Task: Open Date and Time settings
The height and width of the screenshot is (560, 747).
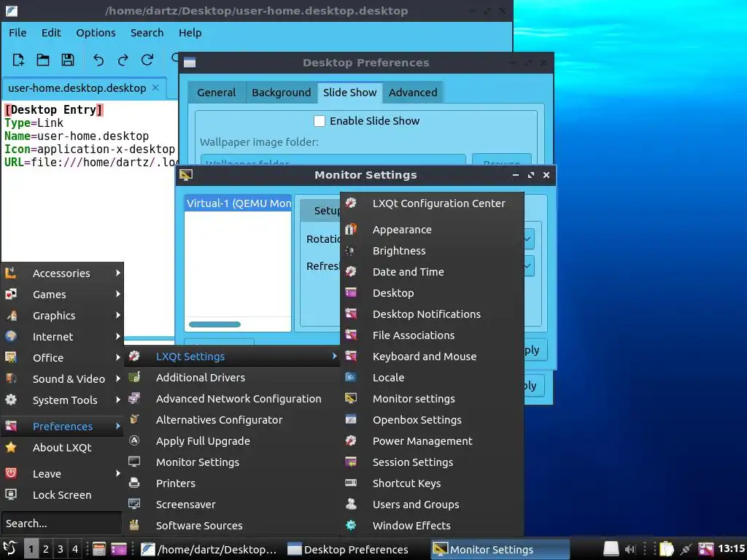Action: tap(432, 272)
